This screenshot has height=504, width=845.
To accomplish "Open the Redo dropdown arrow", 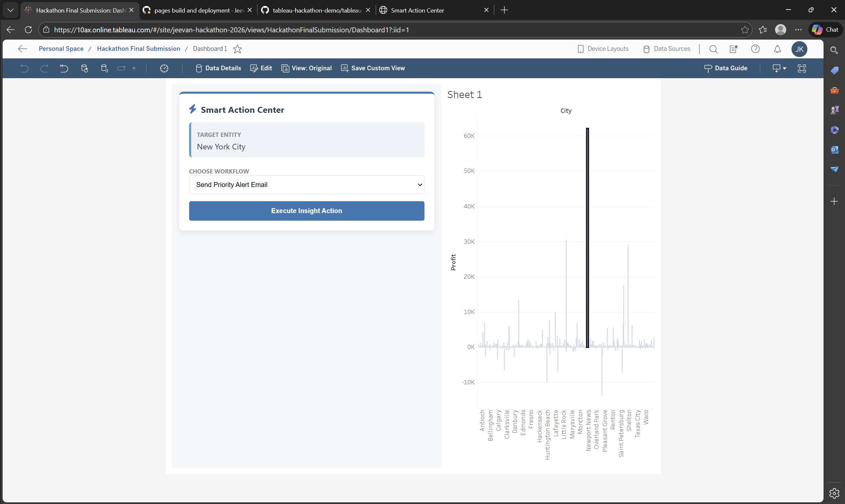I will pos(134,68).
